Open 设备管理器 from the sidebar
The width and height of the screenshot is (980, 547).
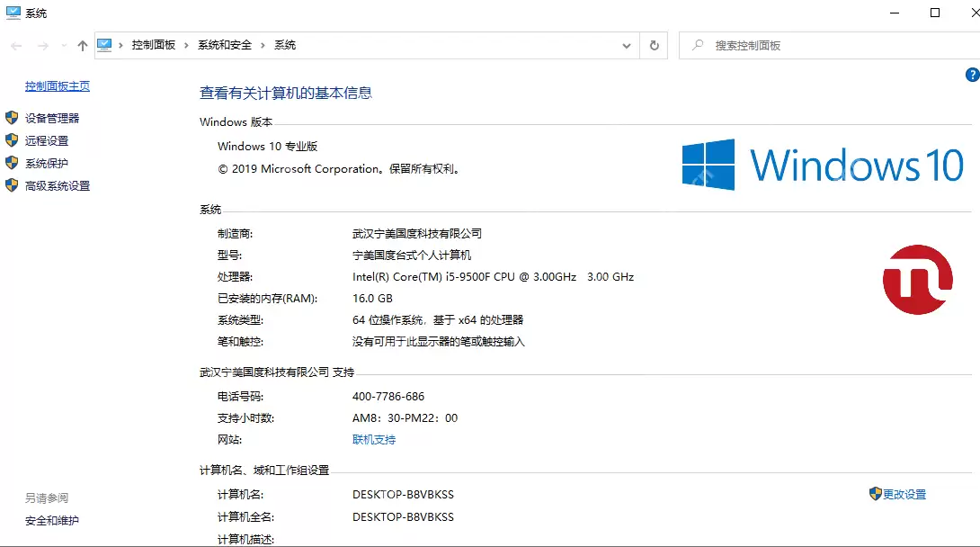[54, 117]
